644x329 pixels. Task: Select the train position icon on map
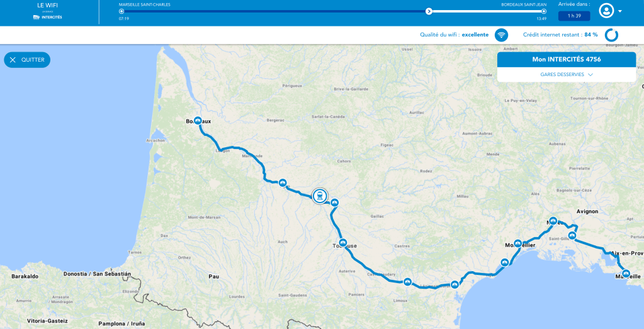coord(320,196)
